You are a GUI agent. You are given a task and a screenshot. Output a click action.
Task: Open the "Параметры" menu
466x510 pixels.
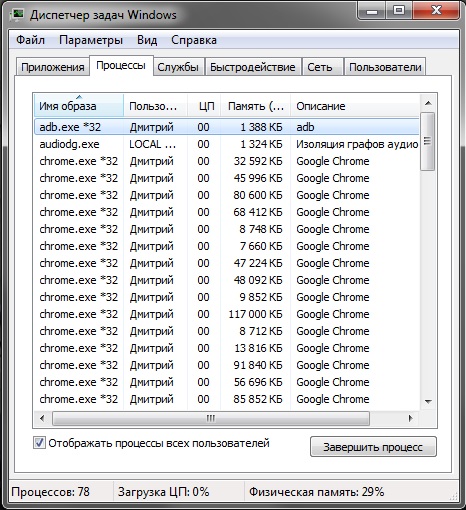point(91,40)
